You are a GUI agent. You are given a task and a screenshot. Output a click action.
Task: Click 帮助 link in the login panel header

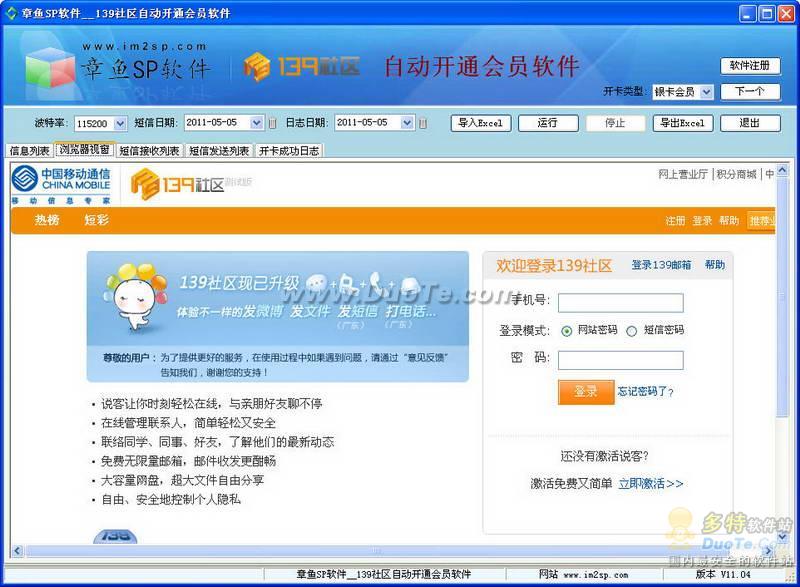[715, 265]
